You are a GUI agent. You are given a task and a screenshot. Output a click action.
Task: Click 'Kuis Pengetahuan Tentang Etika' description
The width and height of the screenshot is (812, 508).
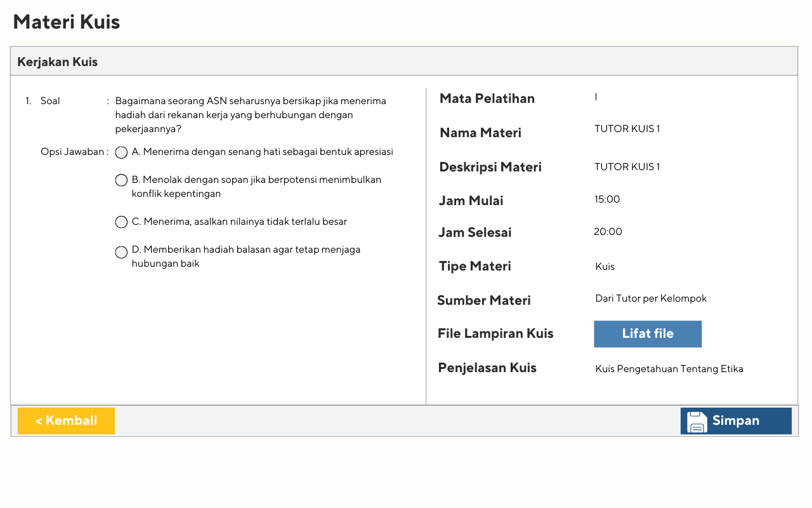(669, 369)
